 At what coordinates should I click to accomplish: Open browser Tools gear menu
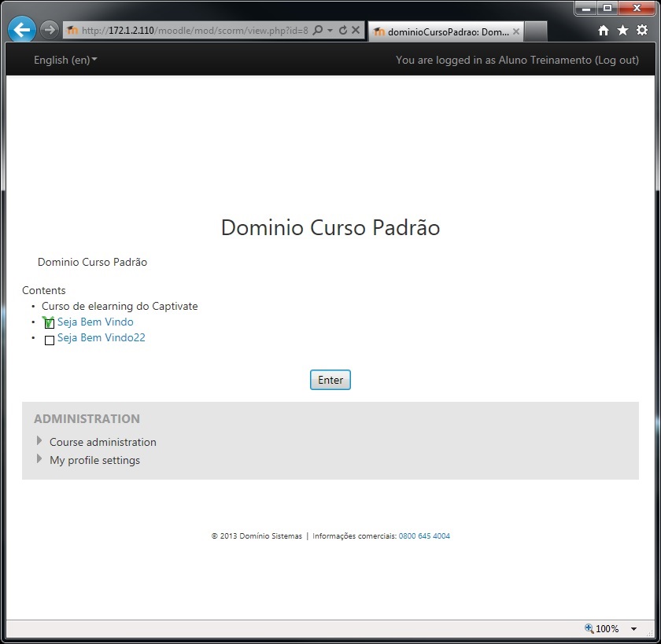pyautogui.click(x=642, y=30)
